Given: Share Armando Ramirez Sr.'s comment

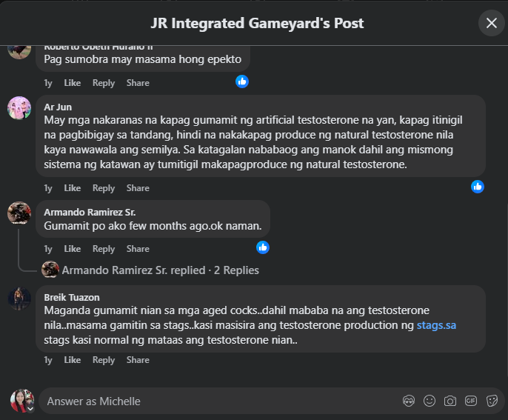Looking at the screenshot, I should point(138,249).
